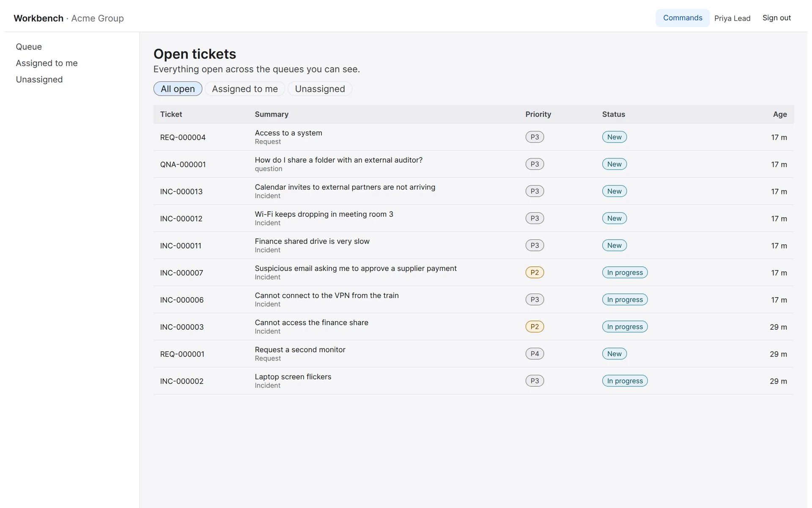This screenshot has height=508, width=812.
Task: Open Priya Lead user profile
Action: pos(732,18)
